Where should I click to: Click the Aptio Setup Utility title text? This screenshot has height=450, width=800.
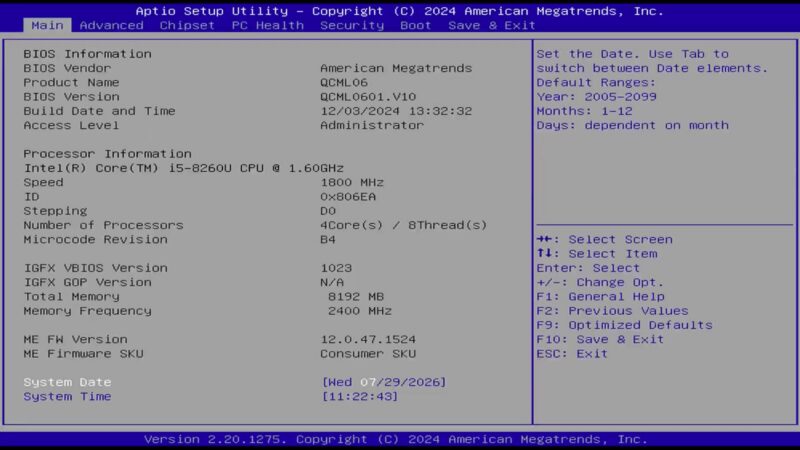click(399, 11)
